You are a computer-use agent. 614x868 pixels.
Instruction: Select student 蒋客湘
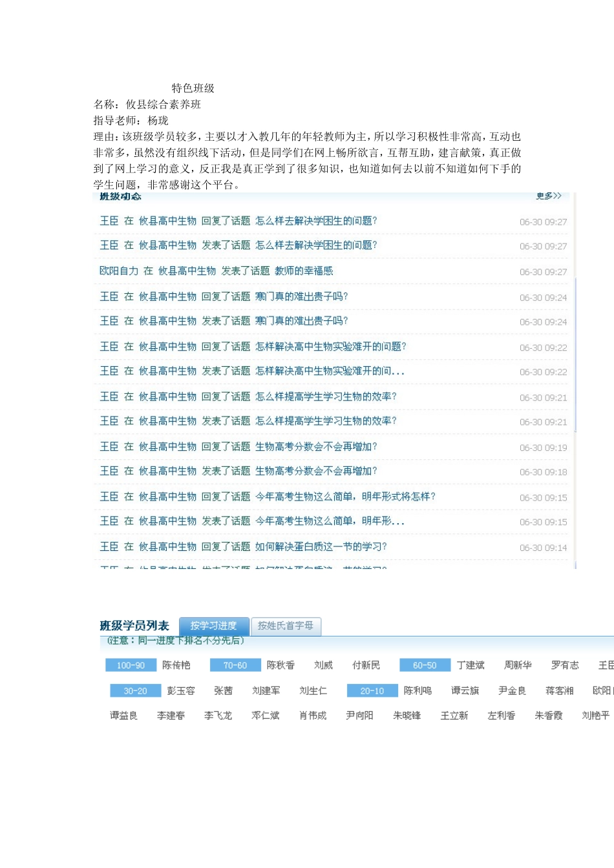coord(560,691)
